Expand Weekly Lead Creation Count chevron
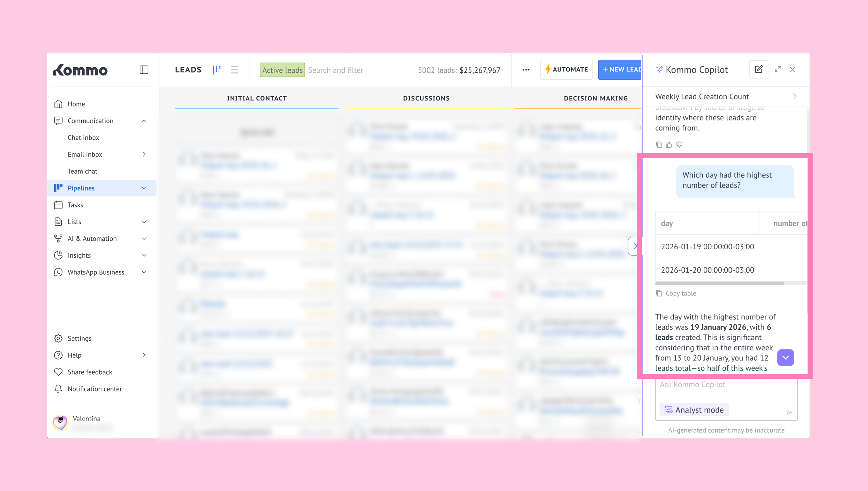 (794, 97)
